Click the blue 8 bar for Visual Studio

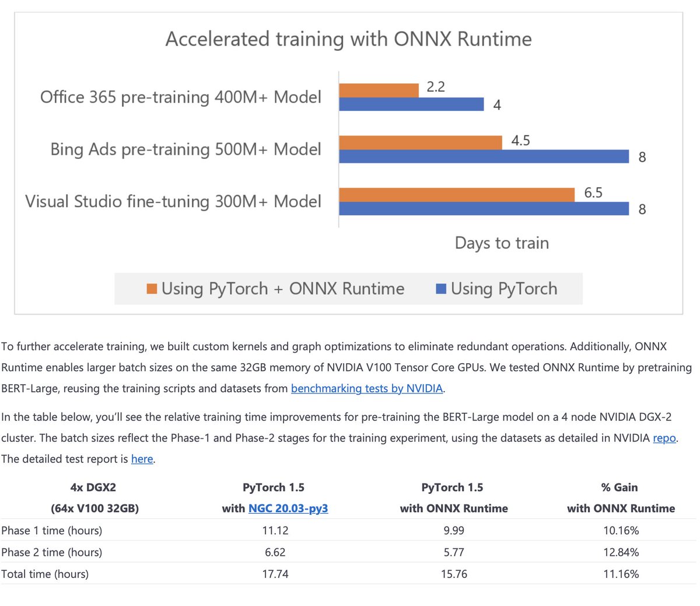tap(484, 208)
